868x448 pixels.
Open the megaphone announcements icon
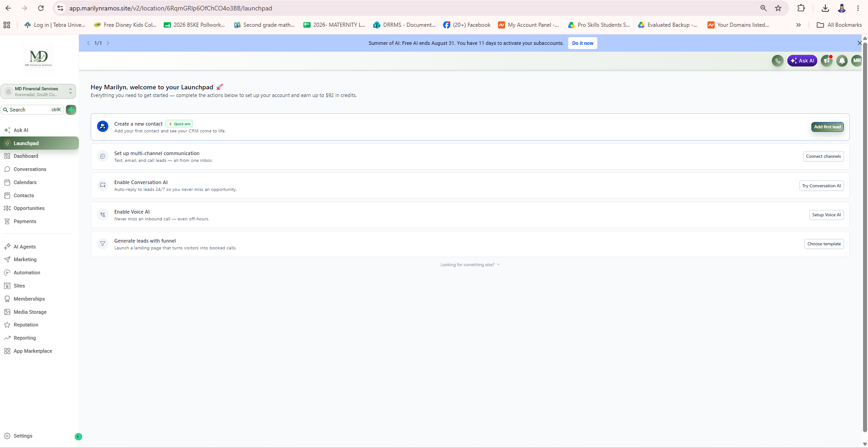(827, 61)
